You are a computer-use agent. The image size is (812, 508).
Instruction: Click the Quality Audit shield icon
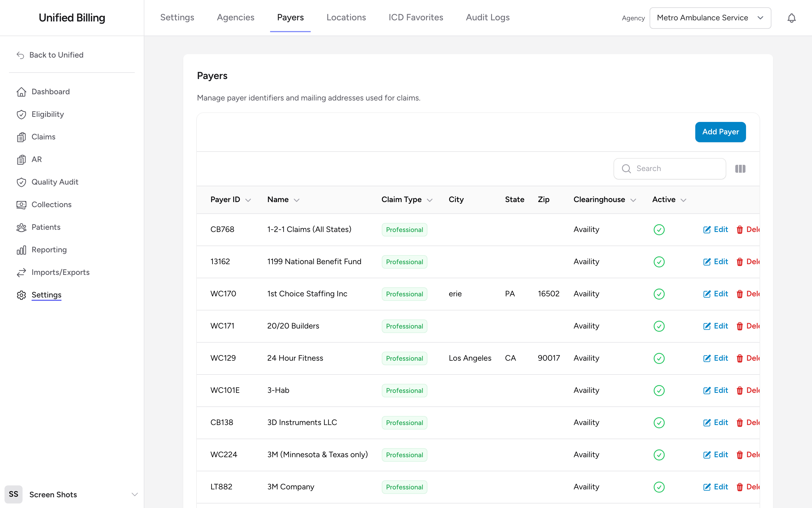(21, 182)
